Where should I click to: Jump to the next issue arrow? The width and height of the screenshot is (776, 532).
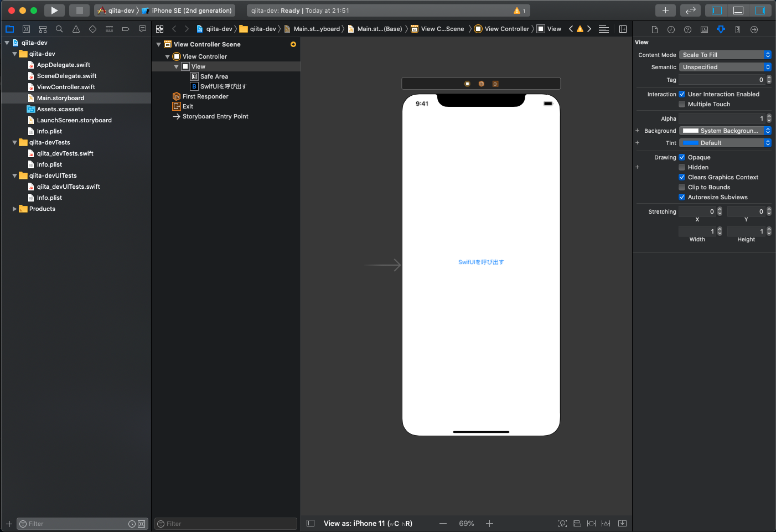[x=589, y=29]
